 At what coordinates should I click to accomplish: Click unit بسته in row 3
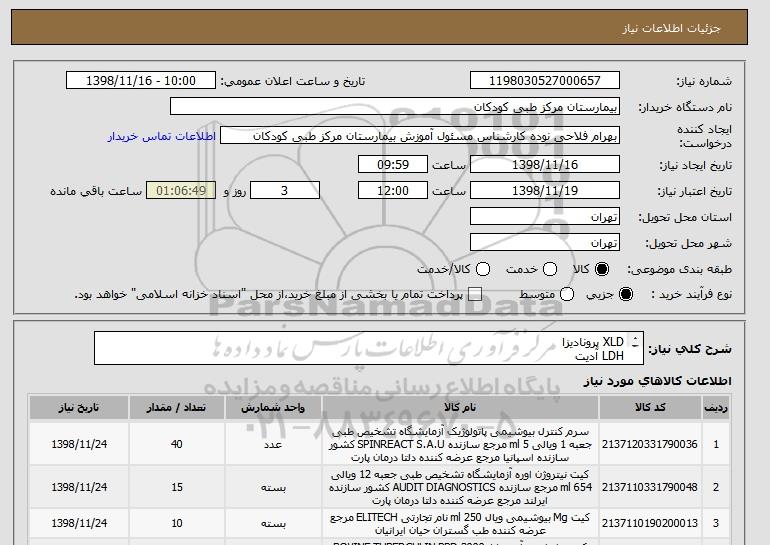(x=273, y=523)
